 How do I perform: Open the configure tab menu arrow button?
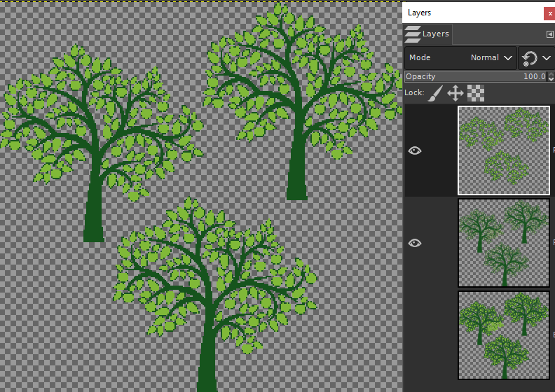pos(549,34)
